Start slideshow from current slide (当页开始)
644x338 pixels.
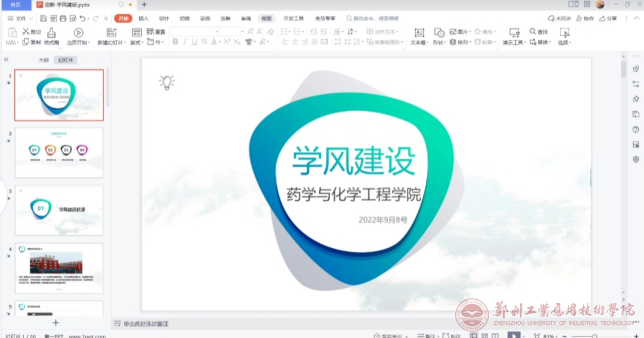tap(78, 36)
